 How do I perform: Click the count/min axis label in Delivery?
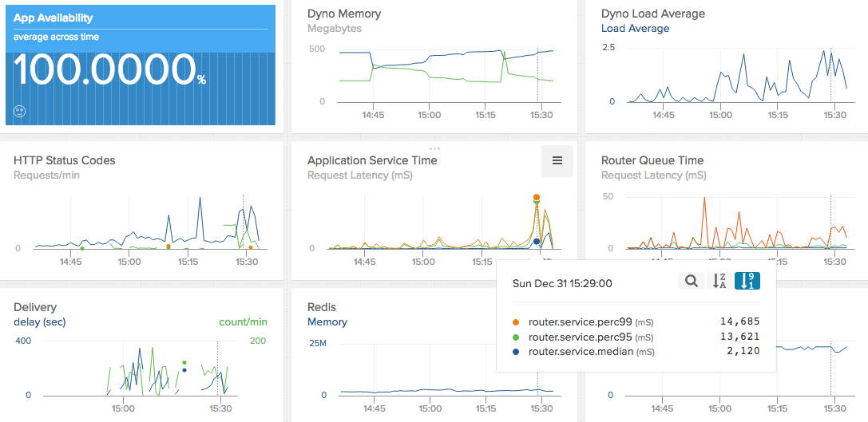(x=243, y=322)
